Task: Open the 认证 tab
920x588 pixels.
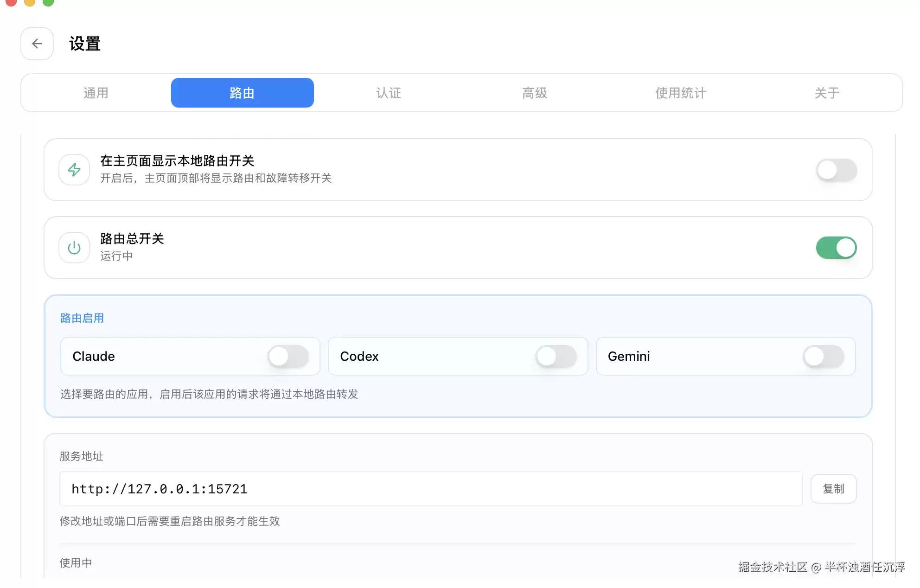Action: click(x=389, y=93)
